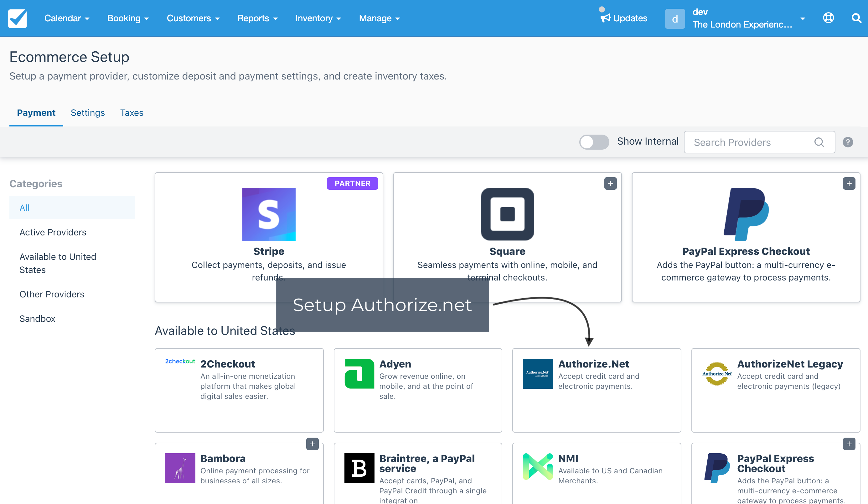Open the Stripe provider title
The image size is (868, 504).
(x=269, y=251)
